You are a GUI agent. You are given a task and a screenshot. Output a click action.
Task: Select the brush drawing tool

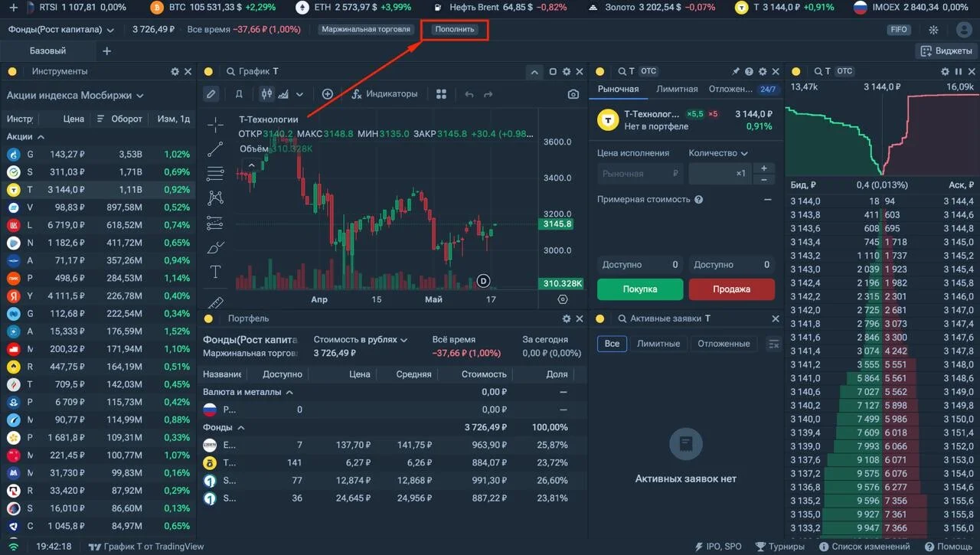coord(215,247)
